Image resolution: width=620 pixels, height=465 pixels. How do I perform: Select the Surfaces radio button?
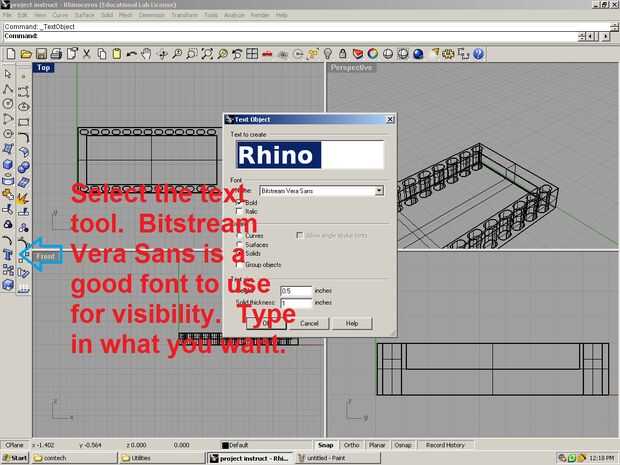239,245
